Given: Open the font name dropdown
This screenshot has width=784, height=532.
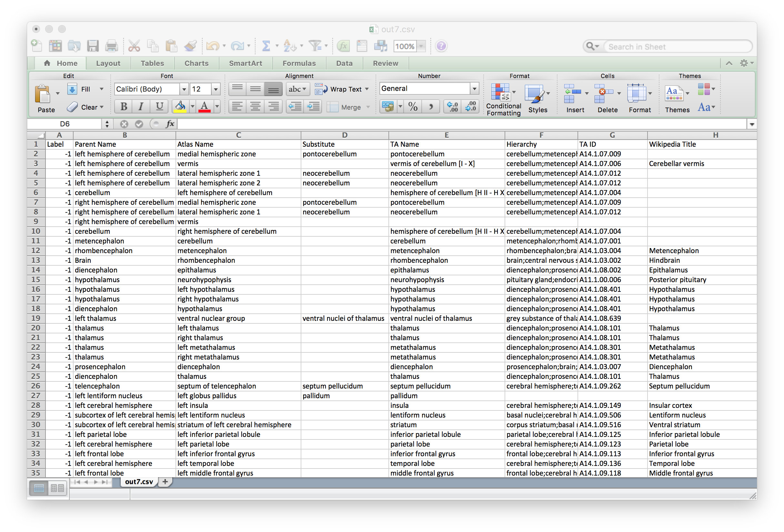Looking at the screenshot, I should click(x=184, y=89).
